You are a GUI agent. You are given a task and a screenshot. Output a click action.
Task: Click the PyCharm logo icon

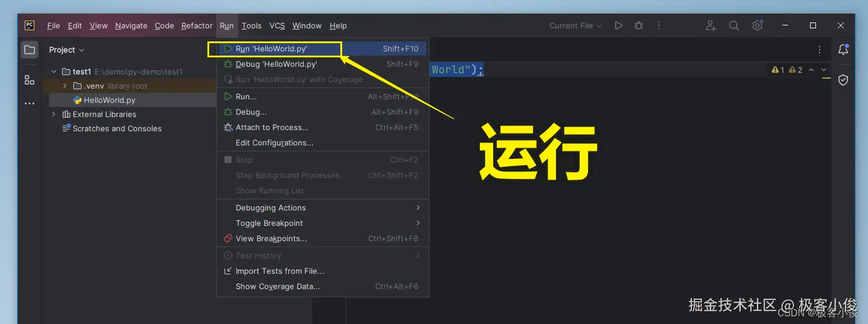29,25
